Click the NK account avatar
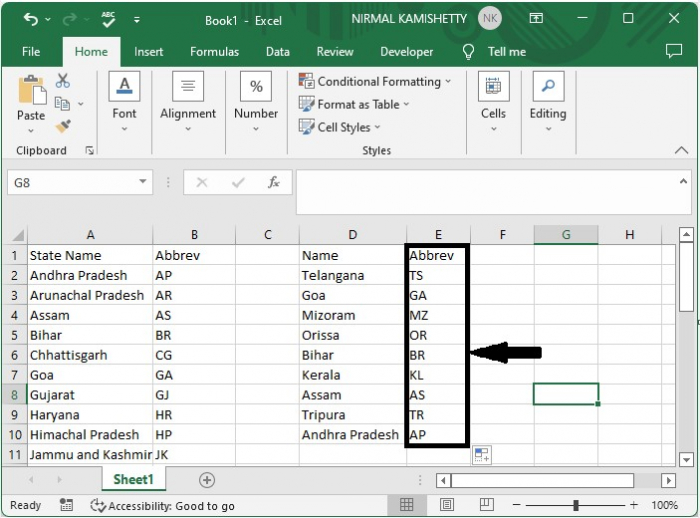 click(490, 18)
